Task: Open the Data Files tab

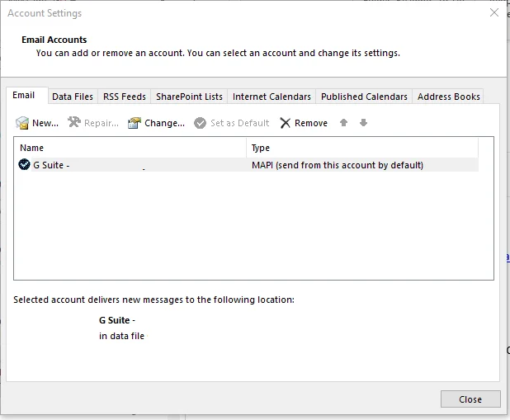Action: point(73,97)
